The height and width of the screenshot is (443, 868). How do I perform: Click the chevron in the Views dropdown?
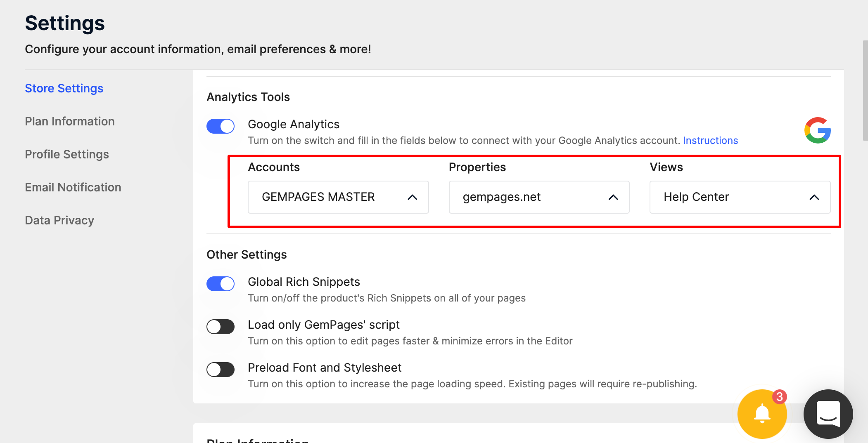point(814,198)
